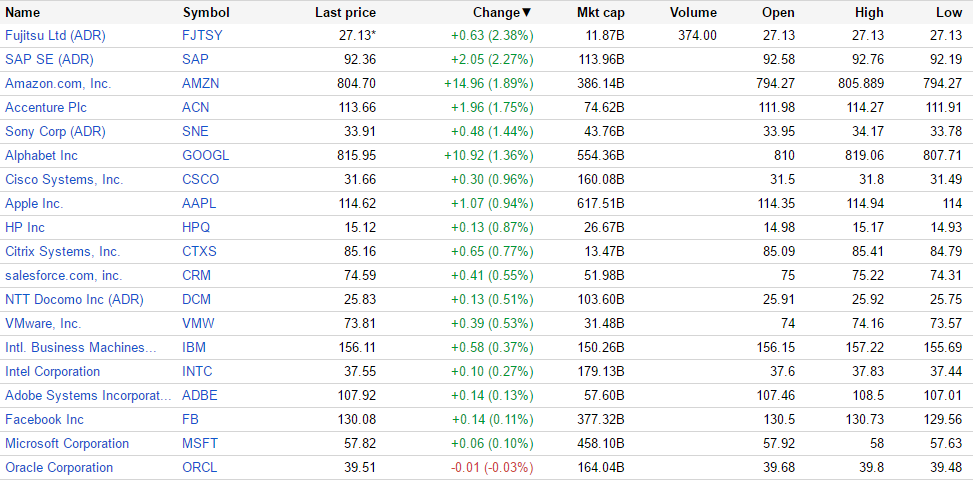This screenshot has width=973, height=481.
Task: Select the IBM ticker symbol
Action: (194, 348)
